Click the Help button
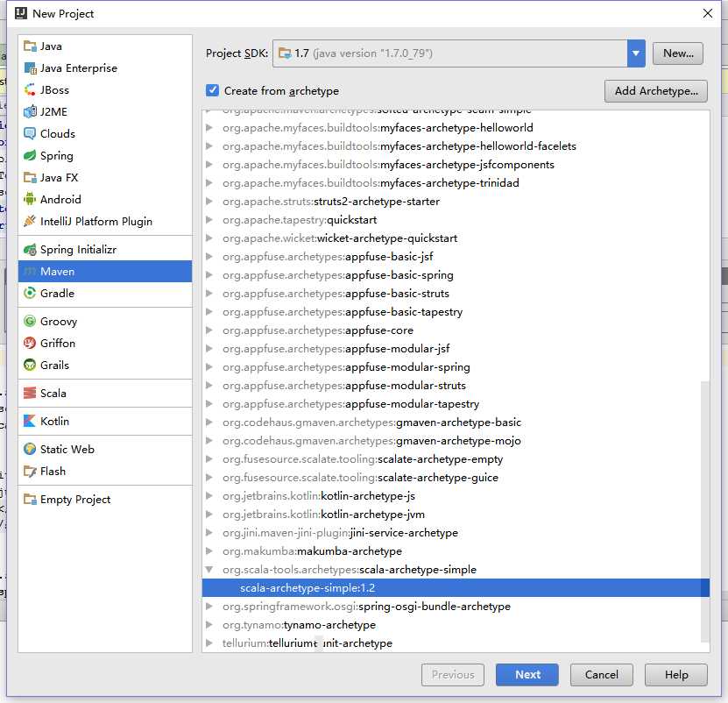This screenshot has height=703, width=728. click(676, 675)
